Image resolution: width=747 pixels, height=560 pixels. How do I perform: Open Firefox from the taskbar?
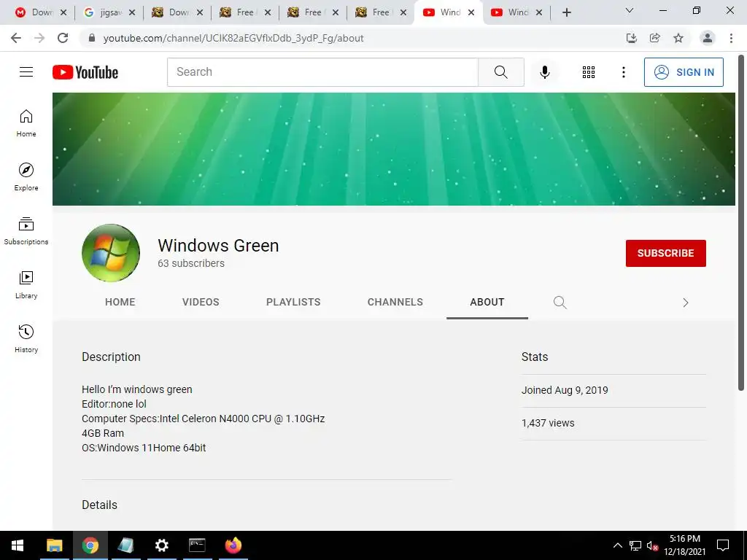tap(233, 545)
